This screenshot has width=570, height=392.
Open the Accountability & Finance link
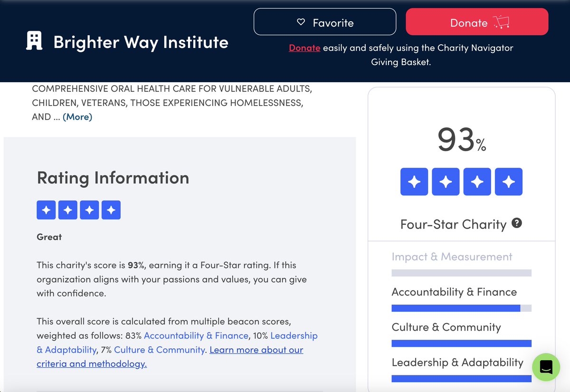point(196,335)
